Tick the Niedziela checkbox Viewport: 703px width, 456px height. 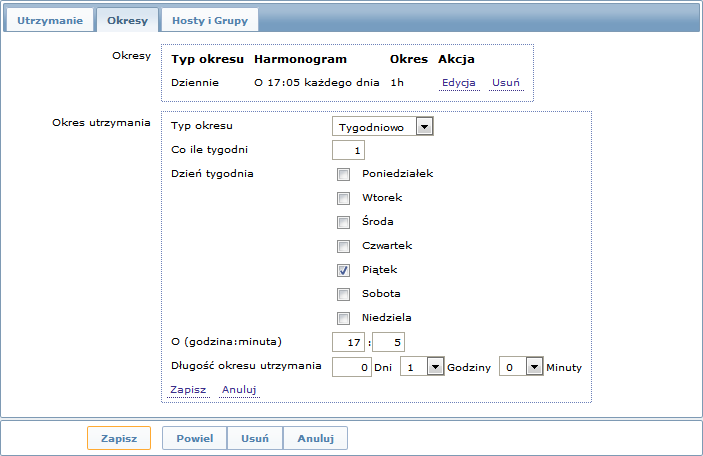(x=343, y=318)
